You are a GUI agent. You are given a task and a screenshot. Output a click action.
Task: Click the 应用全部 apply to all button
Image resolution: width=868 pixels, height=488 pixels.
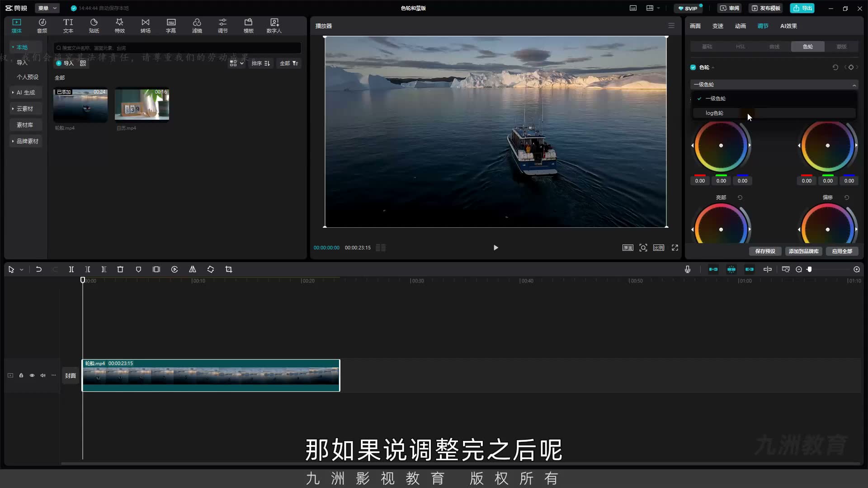(842, 251)
